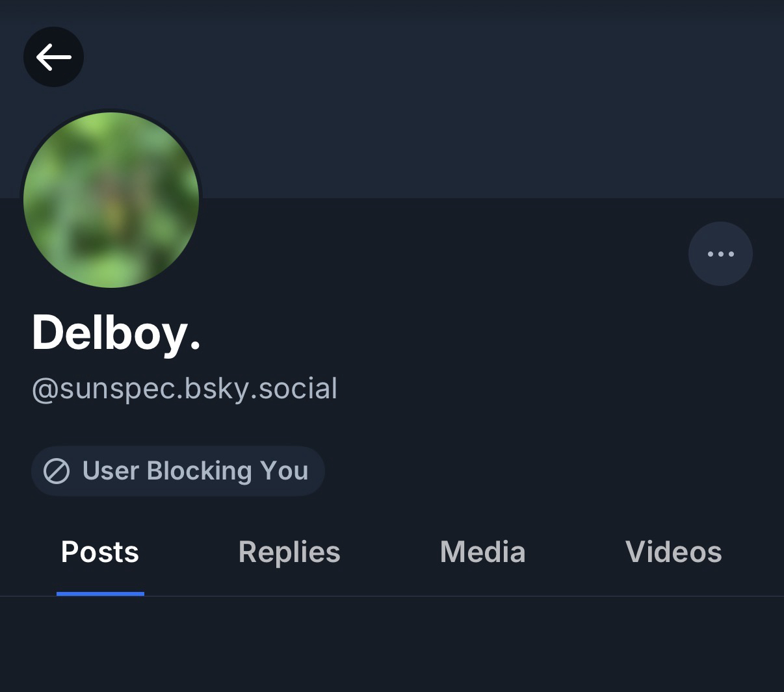Tap the "User Blocking You" badge

pos(177,471)
